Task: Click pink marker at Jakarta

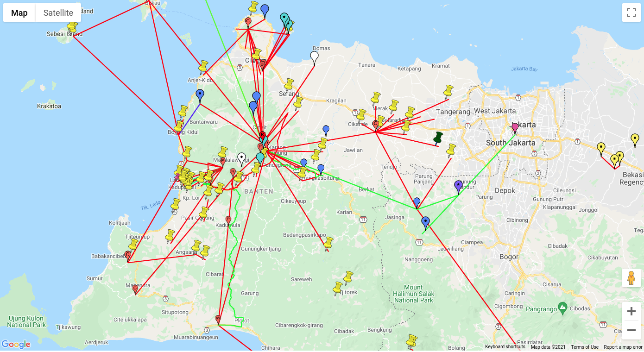Action: (x=515, y=129)
